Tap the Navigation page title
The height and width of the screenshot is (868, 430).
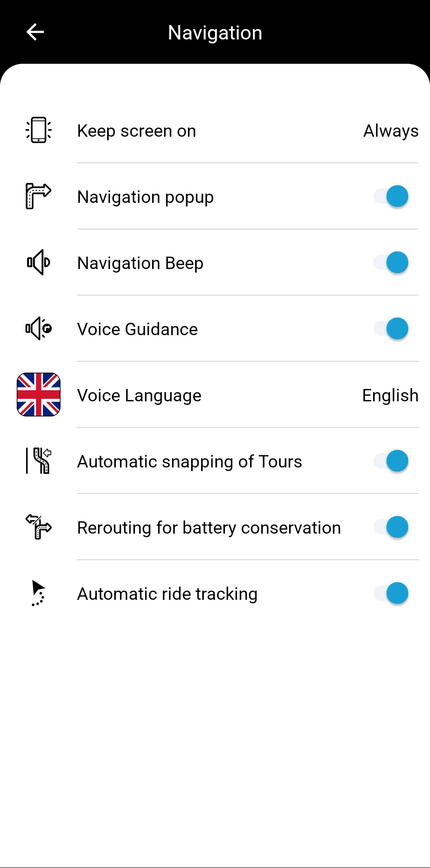215,33
